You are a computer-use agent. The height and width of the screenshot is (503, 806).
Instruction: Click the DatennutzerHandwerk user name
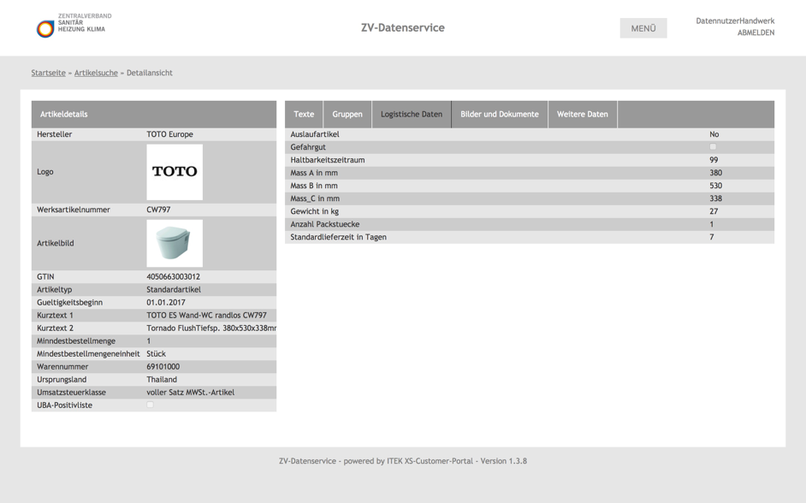tap(735, 21)
